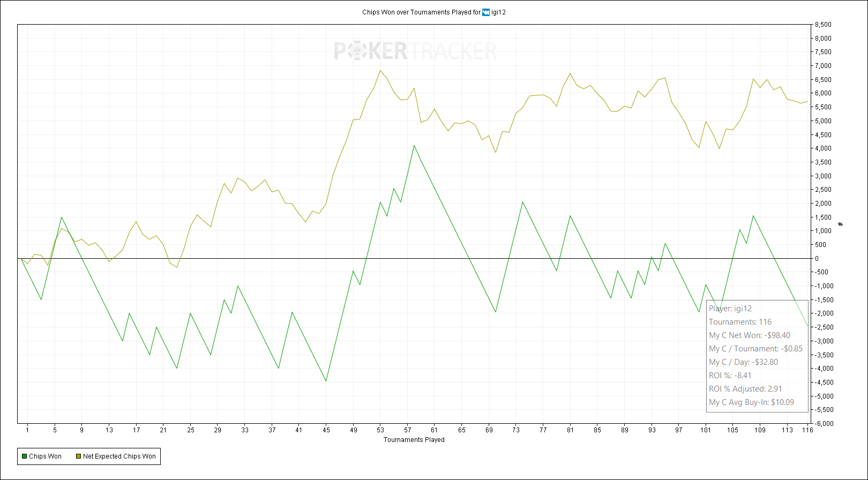Click the poker site icon beside igi12
The image size is (868, 480).
(x=486, y=12)
